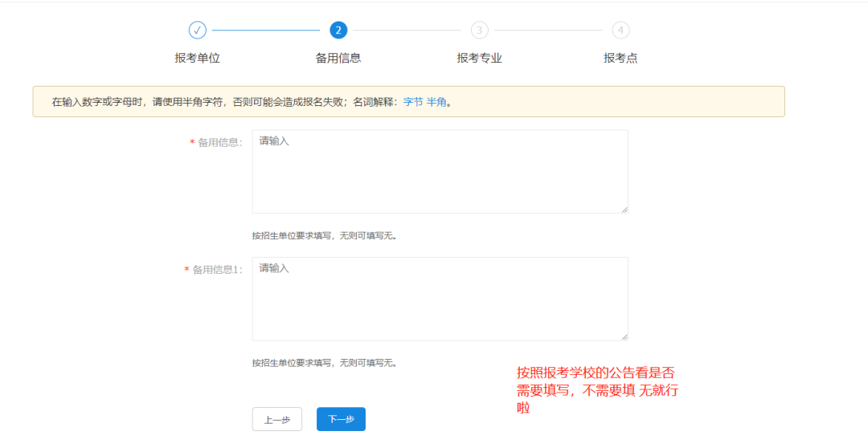Click the checkmark circle for step one
Image resolution: width=868 pixels, height=448 pixels.
tap(197, 31)
